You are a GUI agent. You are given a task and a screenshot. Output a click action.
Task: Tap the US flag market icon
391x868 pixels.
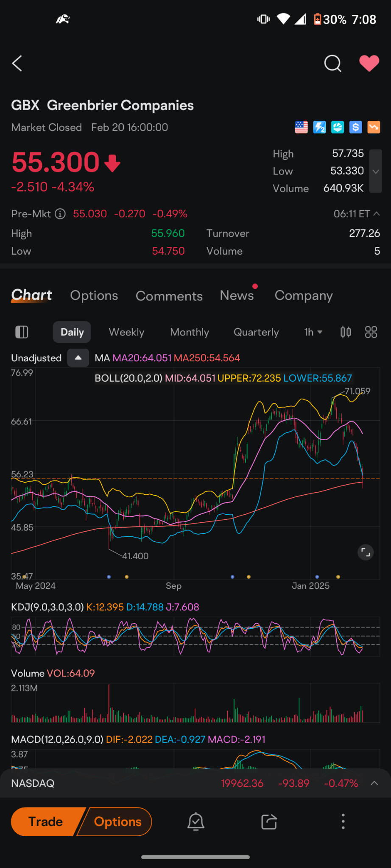[302, 127]
